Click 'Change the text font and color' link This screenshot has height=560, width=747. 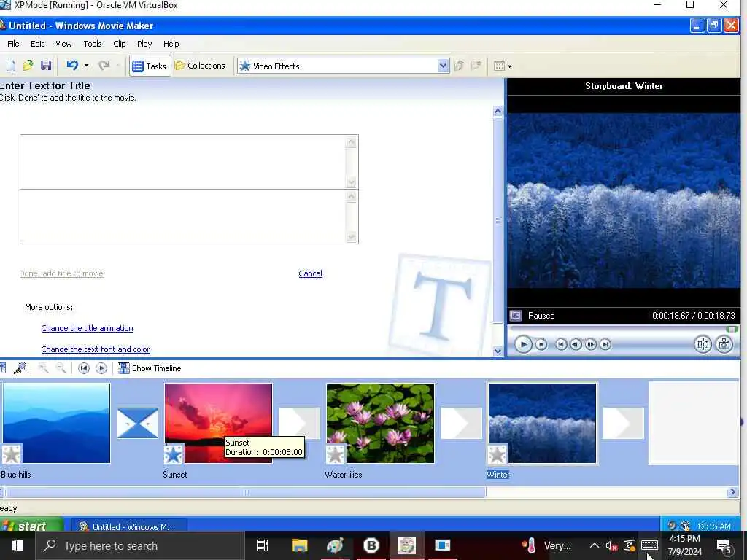[x=96, y=349]
